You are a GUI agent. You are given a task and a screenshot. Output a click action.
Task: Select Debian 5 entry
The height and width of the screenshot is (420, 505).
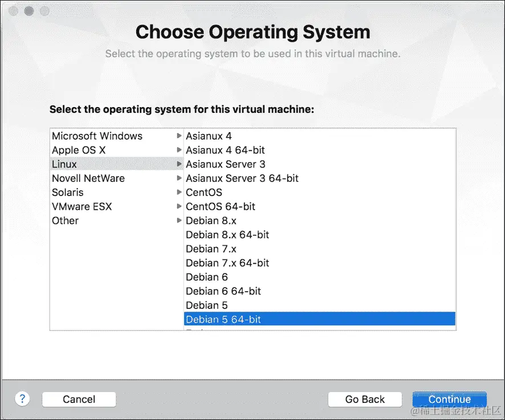(320, 305)
